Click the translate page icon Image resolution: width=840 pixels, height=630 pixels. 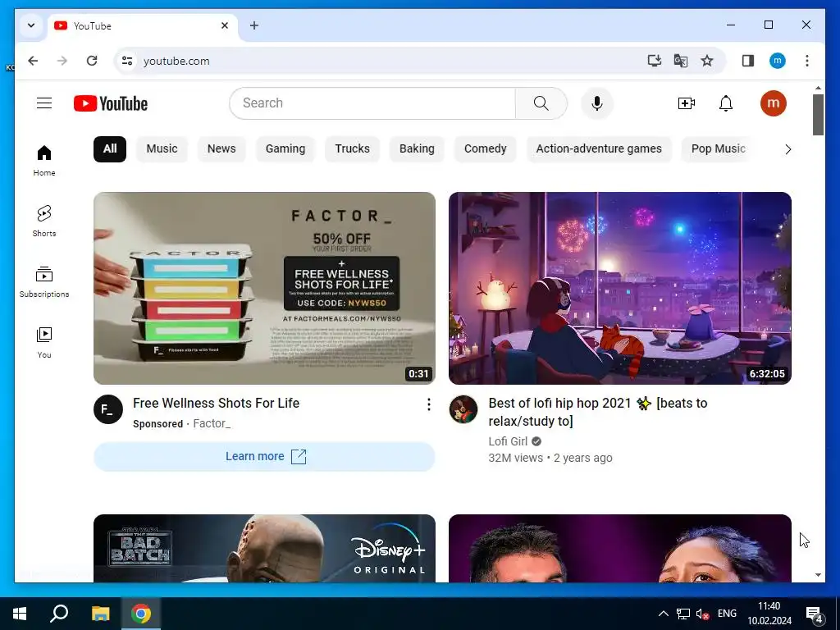point(680,61)
